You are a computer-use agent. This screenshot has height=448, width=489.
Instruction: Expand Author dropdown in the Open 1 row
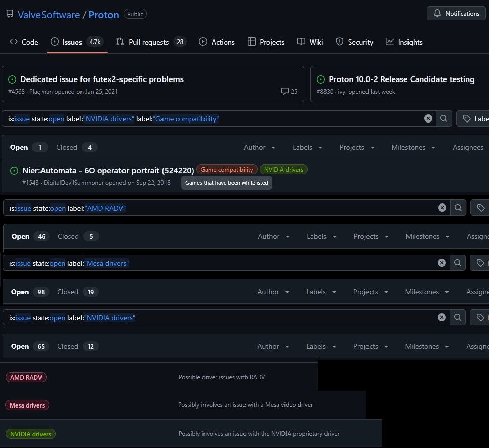[x=260, y=147]
